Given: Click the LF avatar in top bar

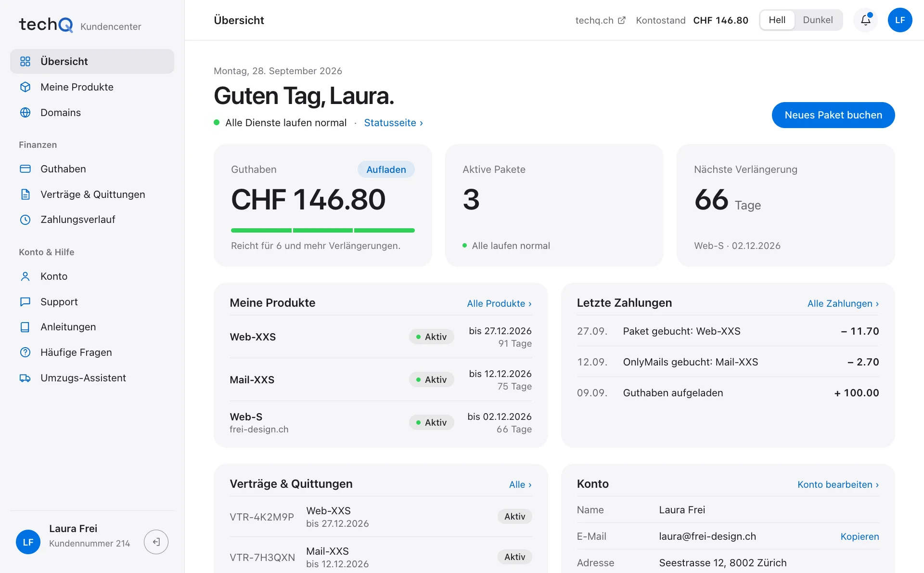Looking at the screenshot, I should [900, 20].
